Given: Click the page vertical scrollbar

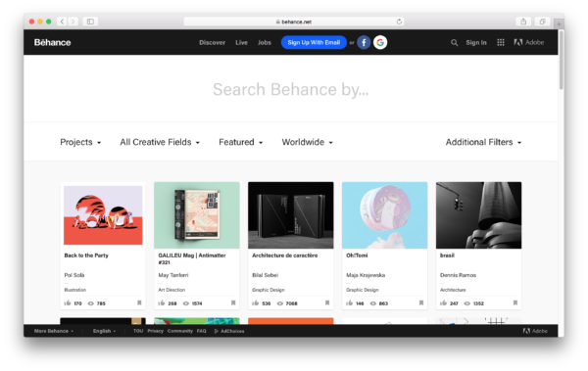Looking at the screenshot, I should (561, 60).
